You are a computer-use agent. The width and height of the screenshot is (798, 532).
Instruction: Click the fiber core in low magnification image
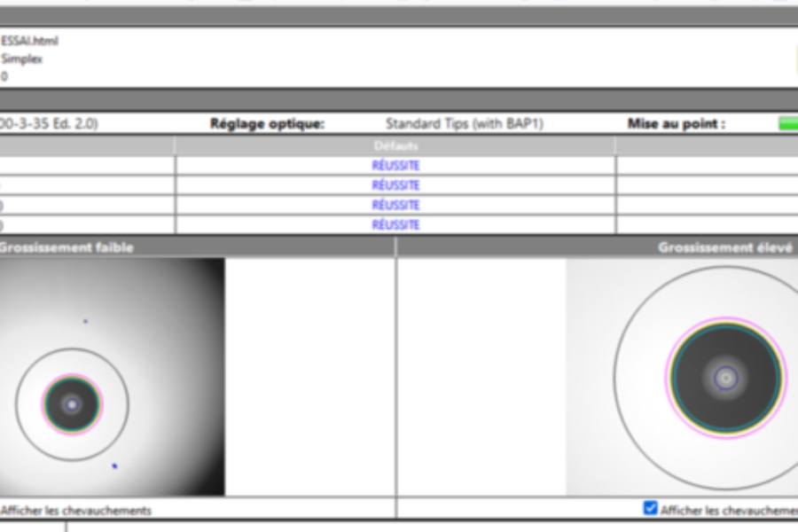[x=72, y=404]
